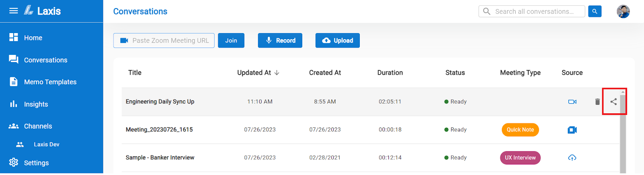Click the Ready status of Meeting_20230726_1615
The height and width of the screenshot is (175, 644).
click(456, 129)
